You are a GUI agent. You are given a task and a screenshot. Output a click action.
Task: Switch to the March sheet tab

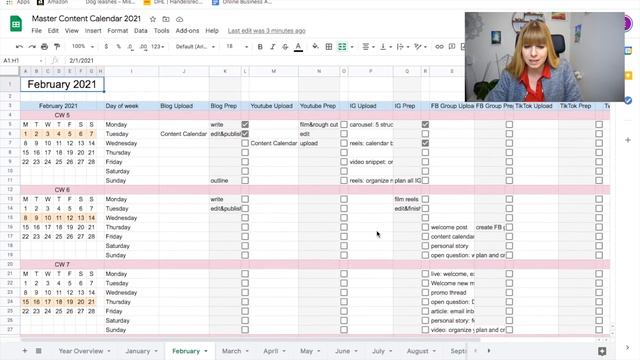pos(231,351)
